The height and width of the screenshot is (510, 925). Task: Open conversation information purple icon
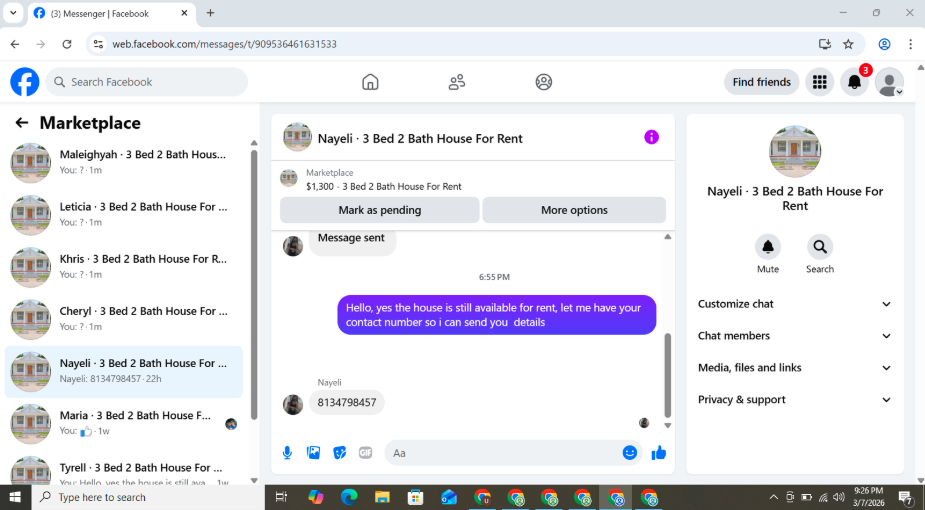tap(651, 137)
